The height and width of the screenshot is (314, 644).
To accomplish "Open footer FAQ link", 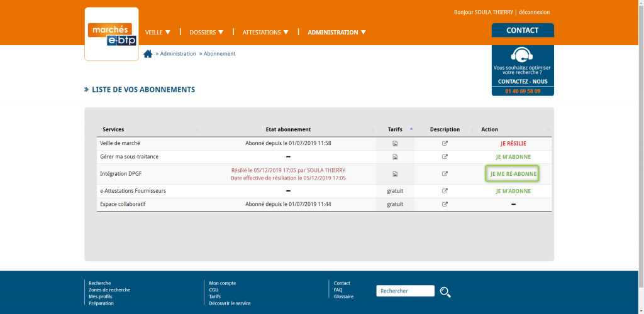I will click(x=338, y=290).
